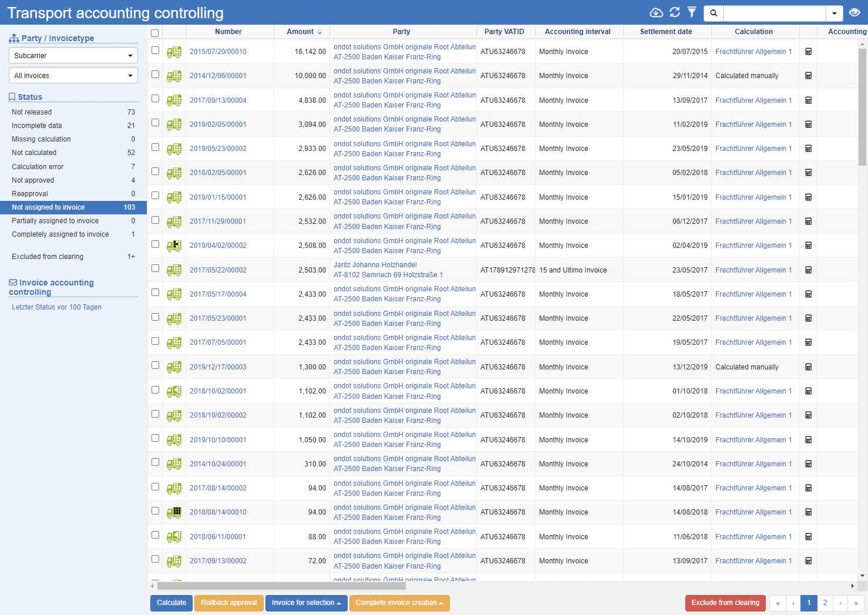Tick the select-all checkbox in table header
The image size is (868, 615).
pos(155,33)
